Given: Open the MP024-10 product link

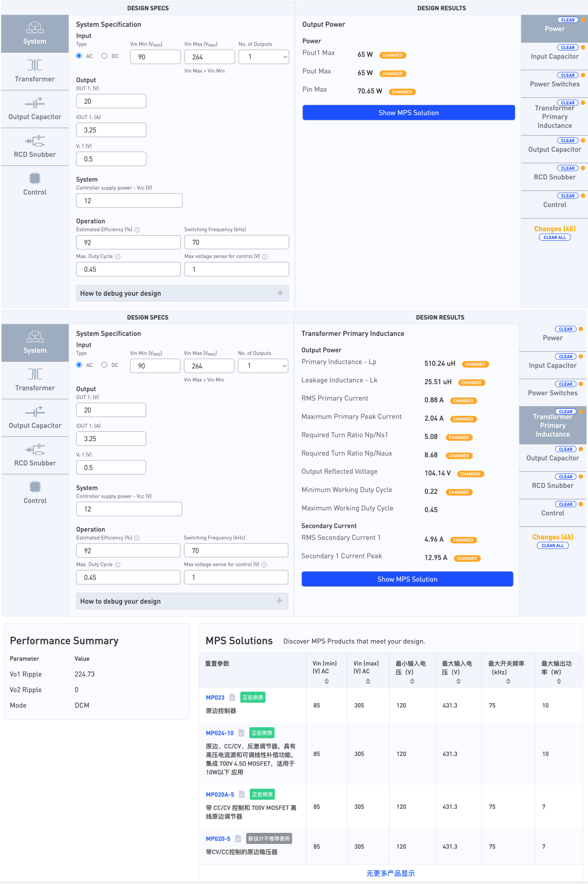Looking at the screenshot, I should point(220,733).
